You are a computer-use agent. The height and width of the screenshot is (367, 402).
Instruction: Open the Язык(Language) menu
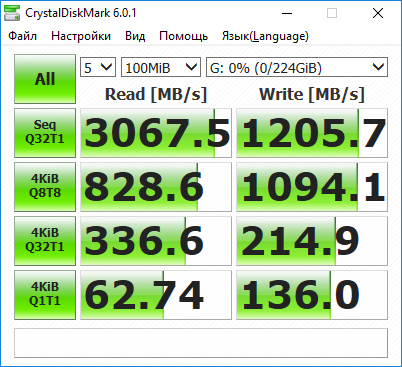pos(265,36)
